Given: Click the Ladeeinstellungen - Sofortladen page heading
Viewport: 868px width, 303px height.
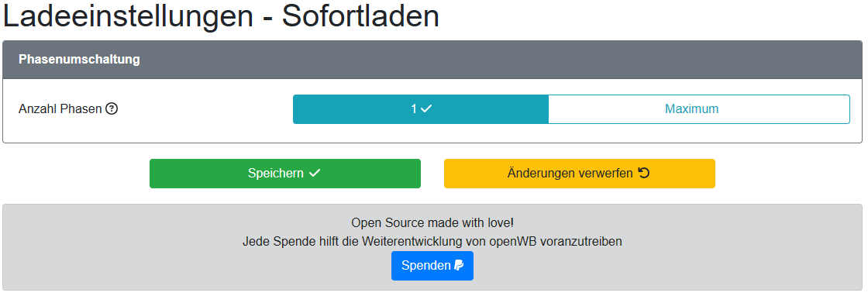Looking at the screenshot, I should pos(221,16).
